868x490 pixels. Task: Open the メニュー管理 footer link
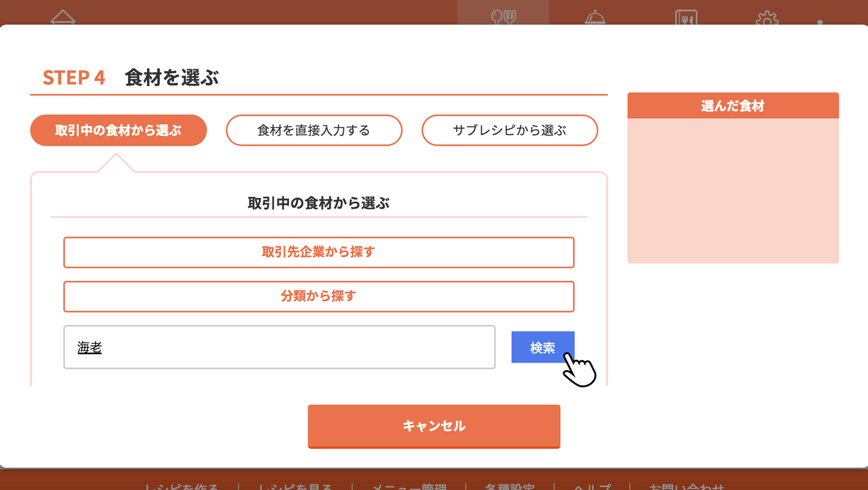click(x=409, y=486)
